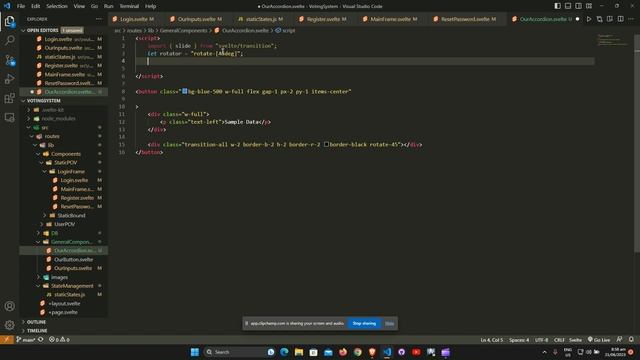This screenshot has height=360, width=640.
Task: Click the feedback icon in status bar
Action: tap(619, 340)
